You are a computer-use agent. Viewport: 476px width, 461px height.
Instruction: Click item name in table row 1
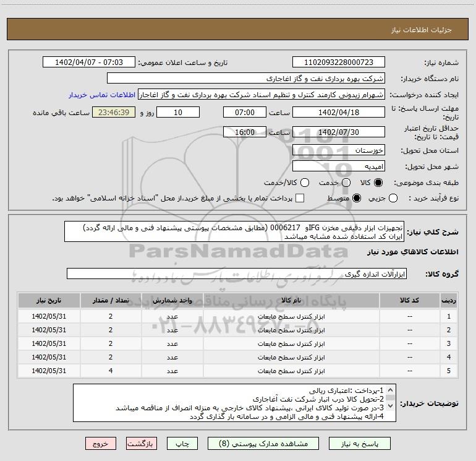tap(291, 316)
